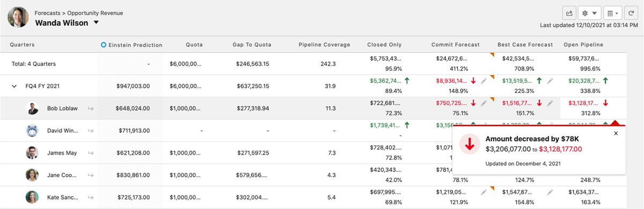The image size is (644, 209).
Task: Click Kate Sanc's $697,995 Closed Only amount
Action: click(x=385, y=192)
